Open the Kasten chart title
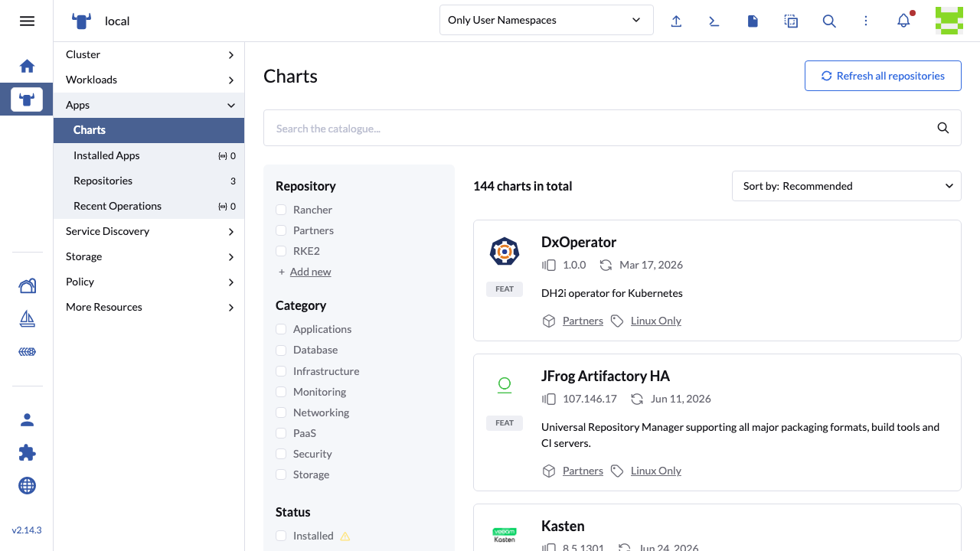 pyautogui.click(x=563, y=526)
